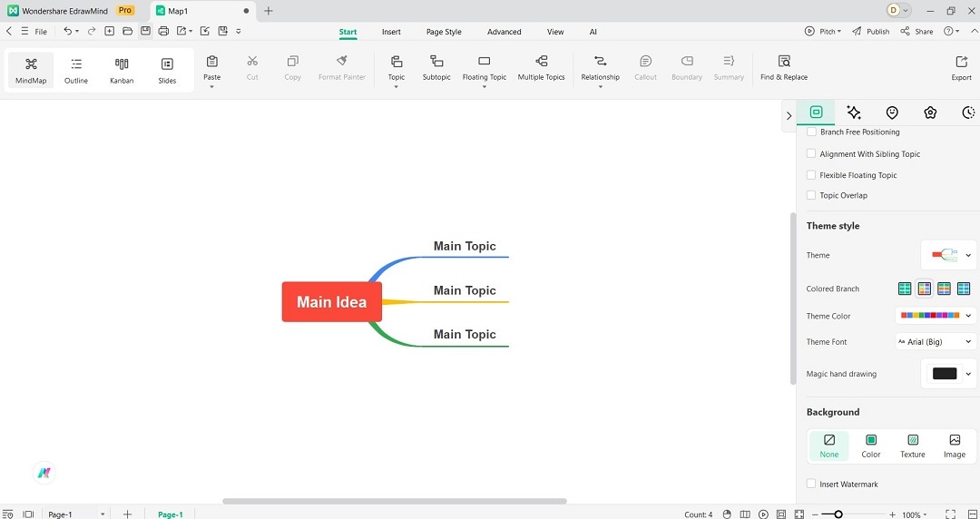The image size is (980, 519).
Task: Select first Colored Branch style
Action: tap(905, 289)
